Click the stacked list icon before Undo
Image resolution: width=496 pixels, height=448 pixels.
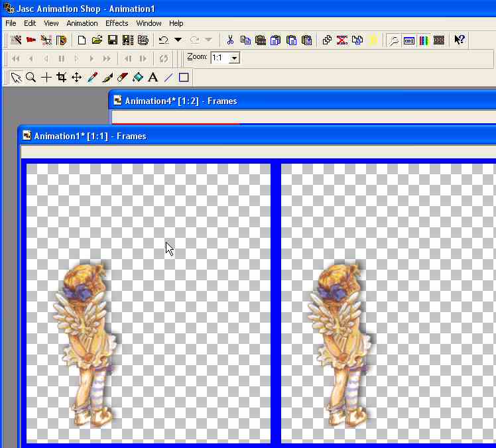(143, 40)
